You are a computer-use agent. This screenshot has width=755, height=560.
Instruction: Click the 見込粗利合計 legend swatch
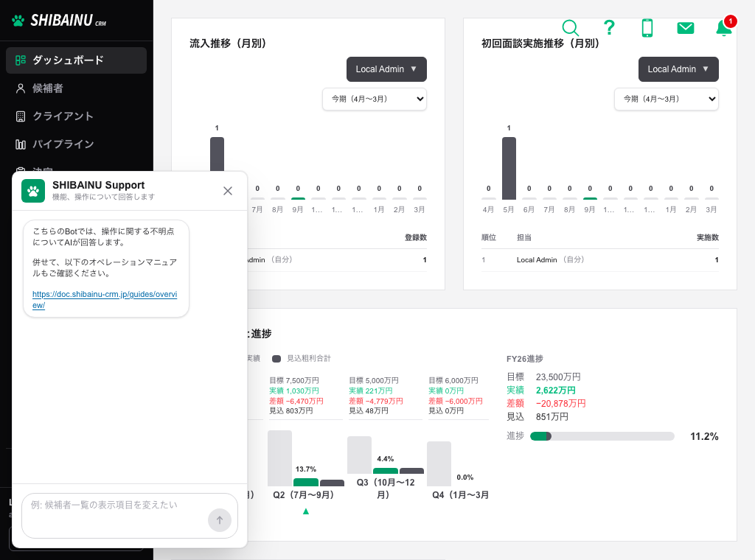276,358
